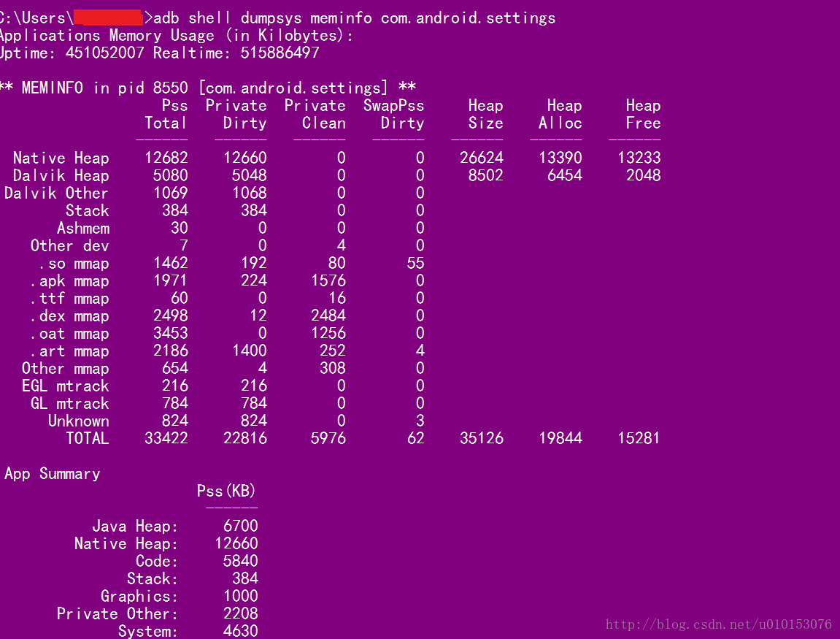Select Native Heap Heap Size 26624
The width and height of the screenshot is (840, 639).
pyautogui.click(x=482, y=158)
